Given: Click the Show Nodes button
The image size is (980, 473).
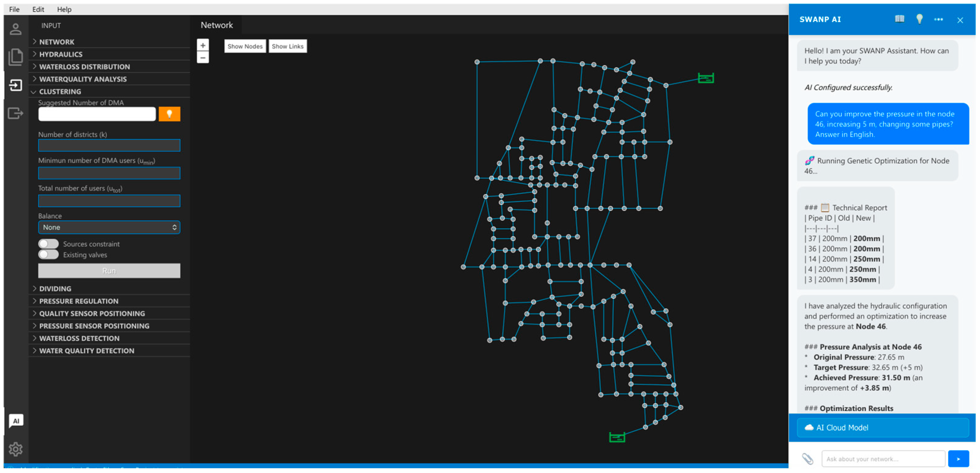Looking at the screenshot, I should click(x=245, y=46).
